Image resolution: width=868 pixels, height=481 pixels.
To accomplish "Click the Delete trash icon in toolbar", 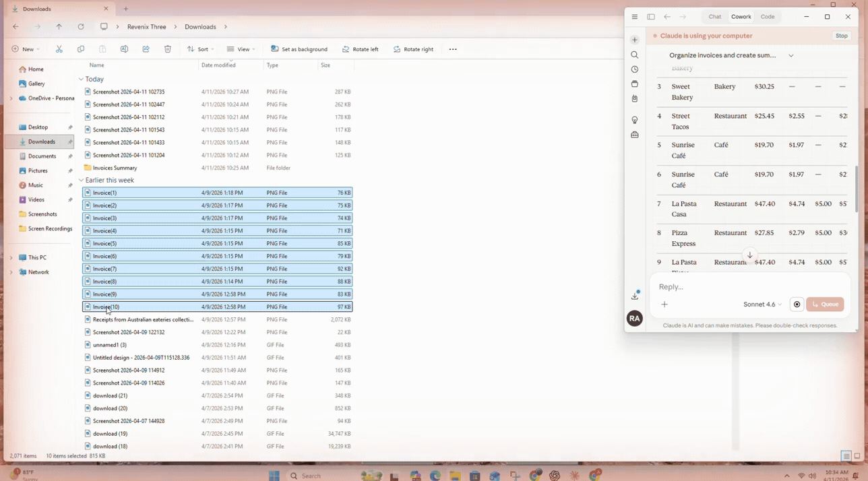I will click(167, 49).
